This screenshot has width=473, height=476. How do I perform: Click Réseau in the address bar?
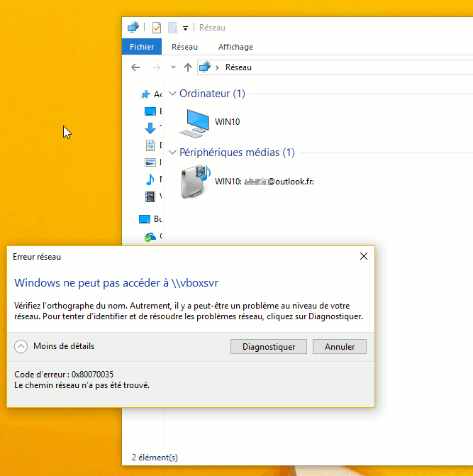pyautogui.click(x=238, y=67)
